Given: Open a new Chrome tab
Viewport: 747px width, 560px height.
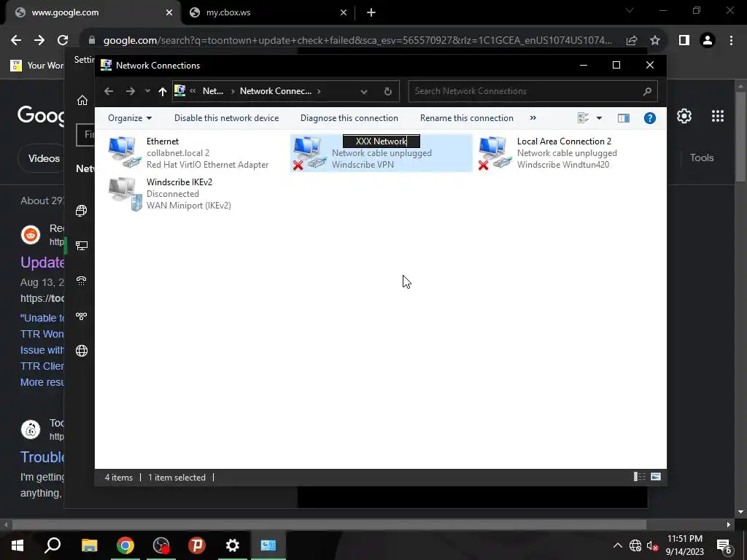Looking at the screenshot, I should (371, 12).
